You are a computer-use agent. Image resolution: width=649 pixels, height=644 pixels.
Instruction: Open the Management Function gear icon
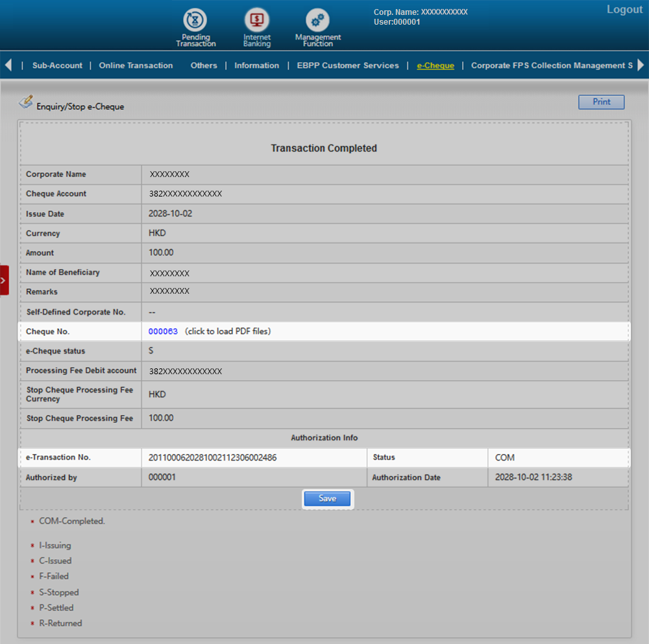(x=317, y=21)
